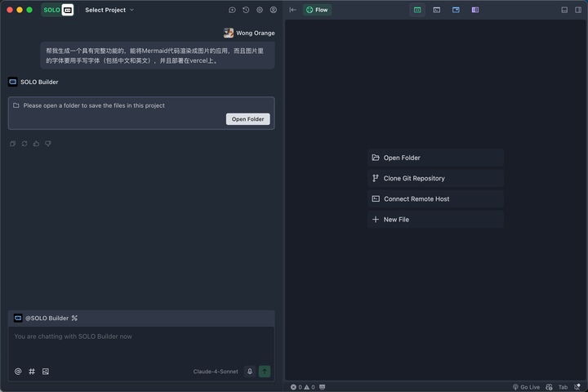Open the Claude-4-Sonnet model selector
This screenshot has height=392, width=588.
point(216,372)
